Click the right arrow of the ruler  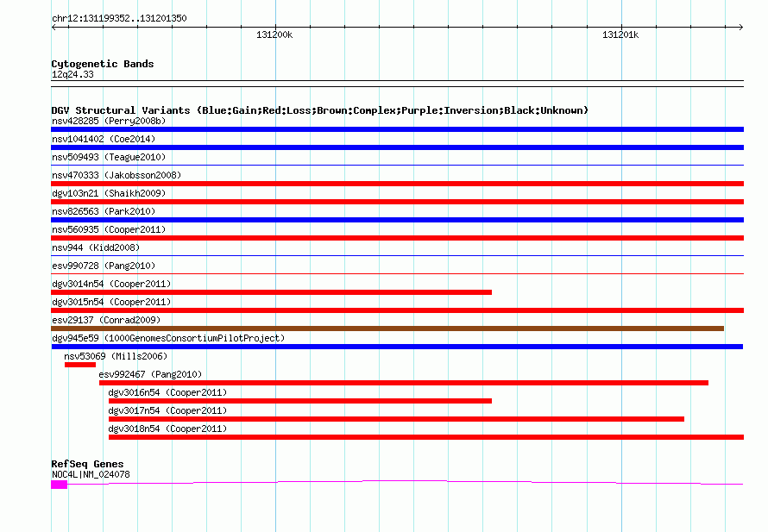click(740, 28)
